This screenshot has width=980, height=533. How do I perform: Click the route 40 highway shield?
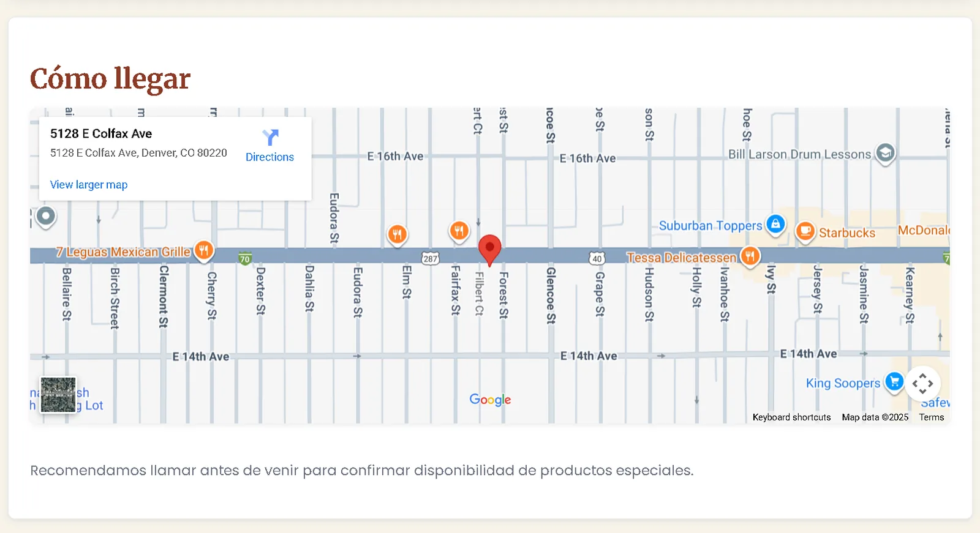(x=597, y=258)
